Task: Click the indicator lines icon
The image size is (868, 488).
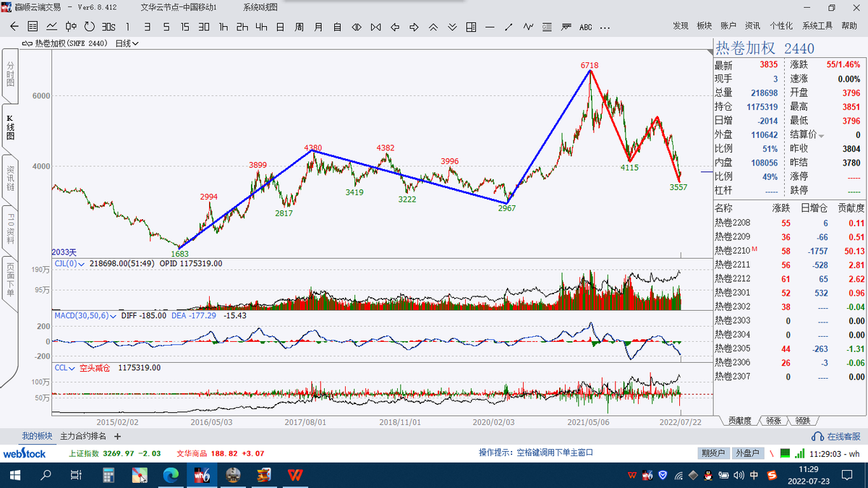Action: 566,26
